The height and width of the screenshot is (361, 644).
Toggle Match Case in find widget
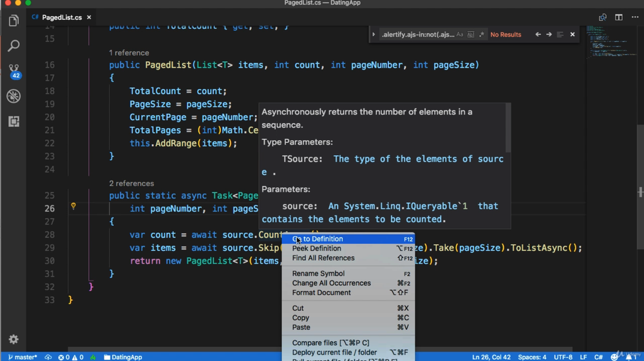pos(460,35)
